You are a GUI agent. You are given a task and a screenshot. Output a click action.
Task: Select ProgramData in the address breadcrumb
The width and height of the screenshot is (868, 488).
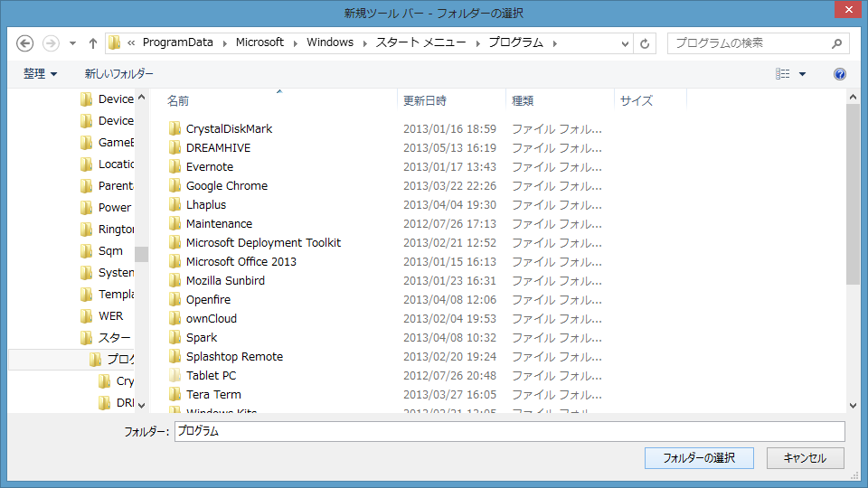pos(178,42)
